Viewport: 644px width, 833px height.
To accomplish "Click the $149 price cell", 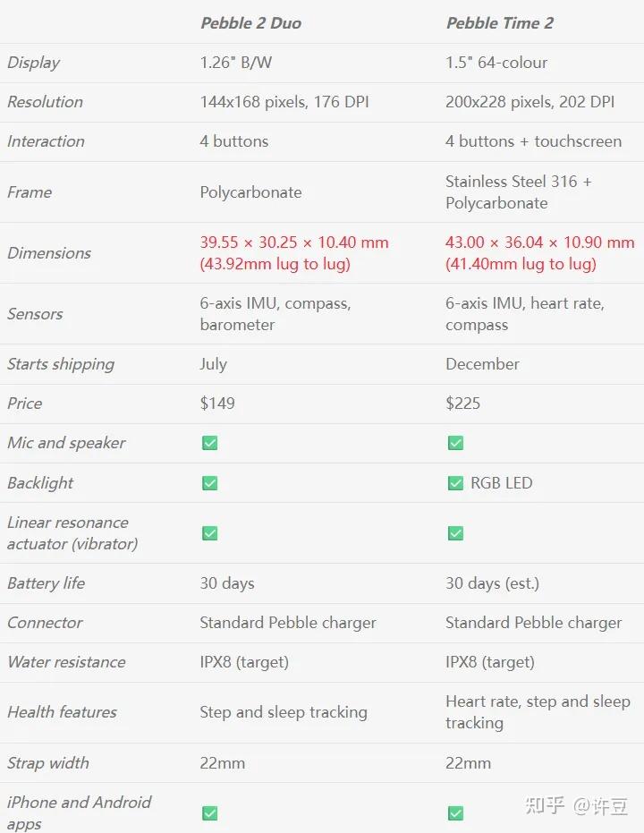I will pyautogui.click(x=217, y=404).
